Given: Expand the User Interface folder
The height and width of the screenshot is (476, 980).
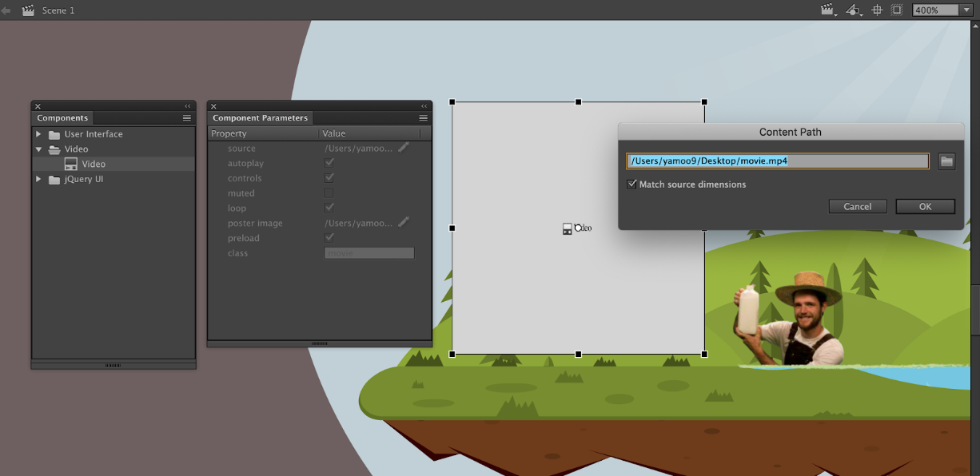Looking at the screenshot, I should [38, 134].
